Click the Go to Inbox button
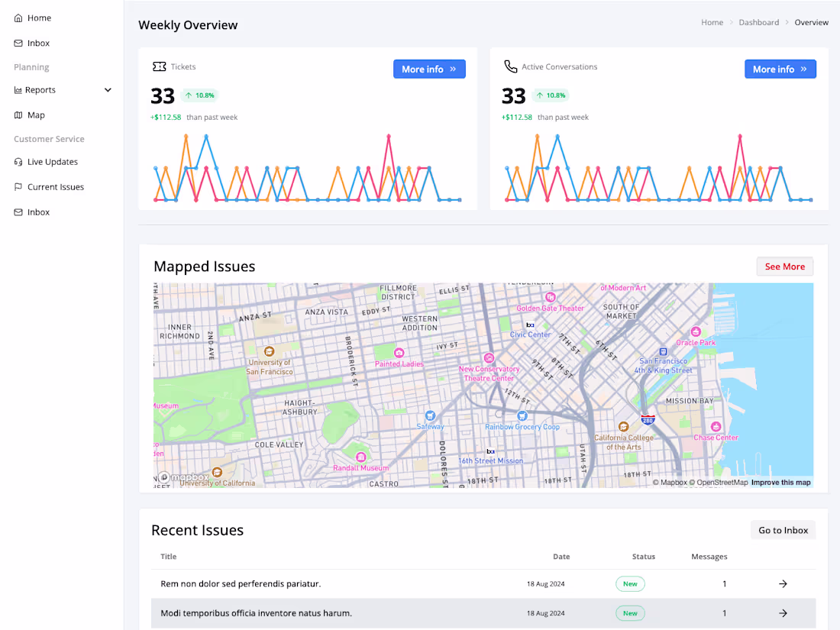Image resolution: width=840 pixels, height=630 pixels. [x=783, y=530]
